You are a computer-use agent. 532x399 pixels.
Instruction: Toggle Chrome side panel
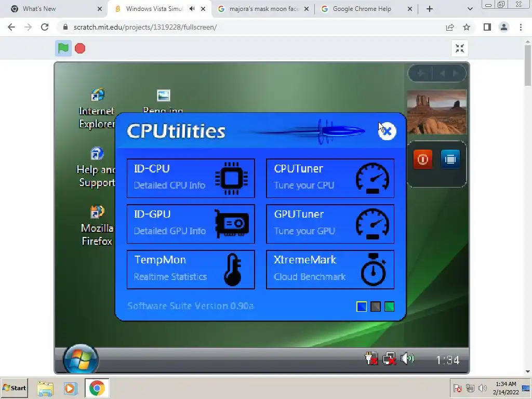pyautogui.click(x=487, y=27)
